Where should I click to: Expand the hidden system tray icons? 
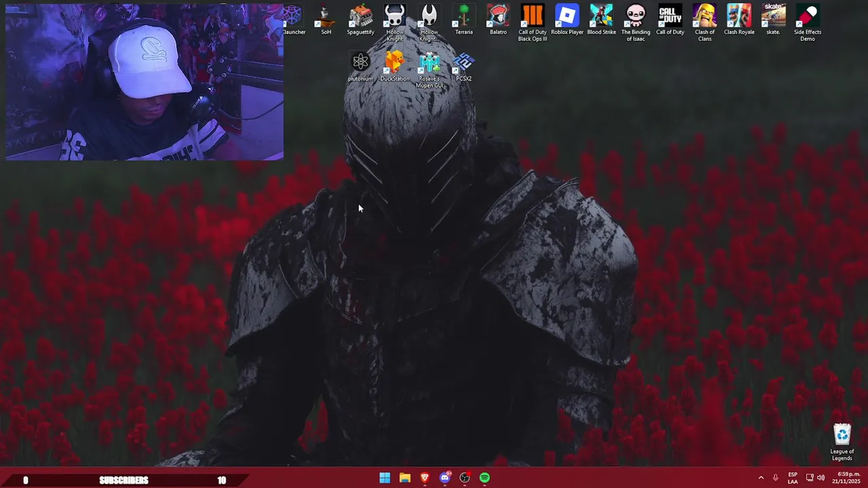tap(761, 478)
